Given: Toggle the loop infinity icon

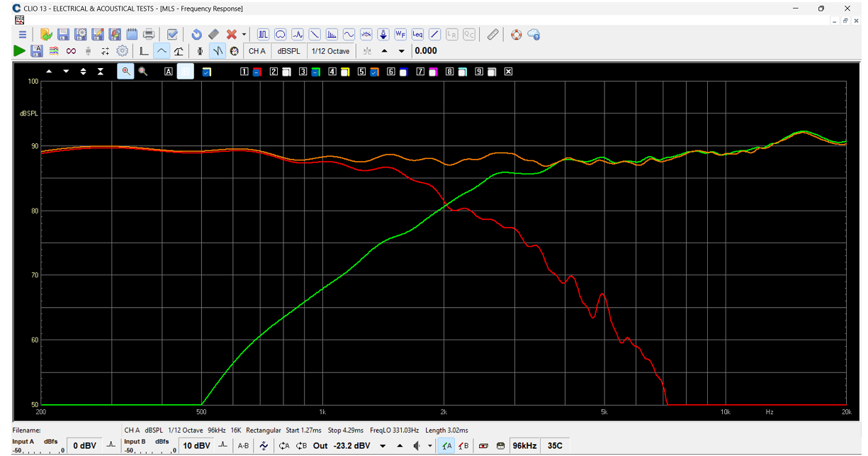Looking at the screenshot, I should coord(71,51).
